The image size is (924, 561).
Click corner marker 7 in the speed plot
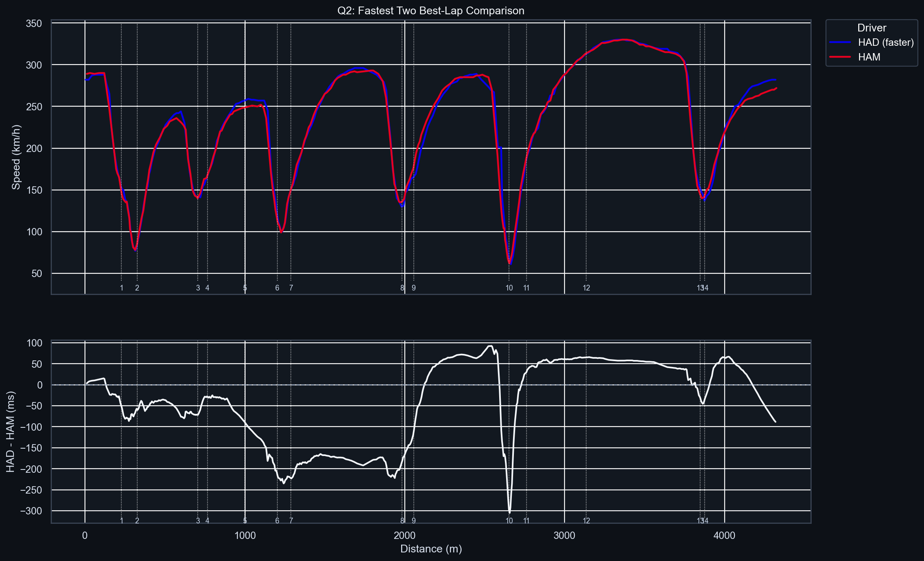point(291,288)
